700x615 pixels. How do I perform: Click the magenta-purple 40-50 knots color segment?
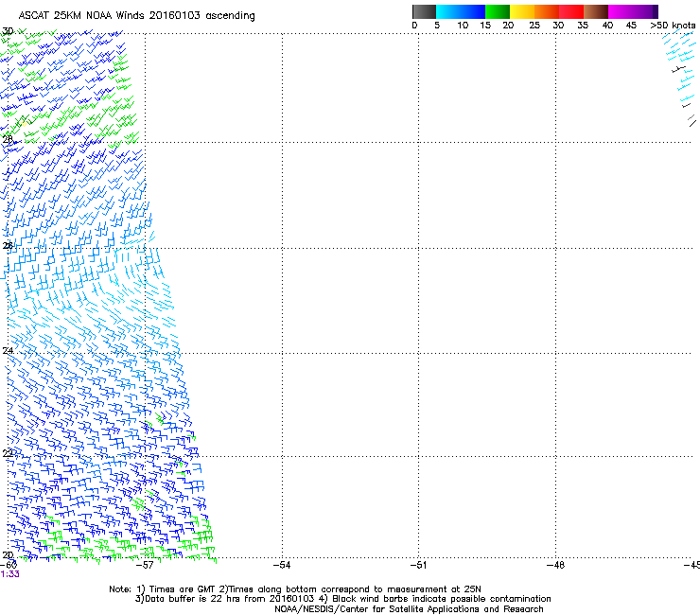(633, 11)
